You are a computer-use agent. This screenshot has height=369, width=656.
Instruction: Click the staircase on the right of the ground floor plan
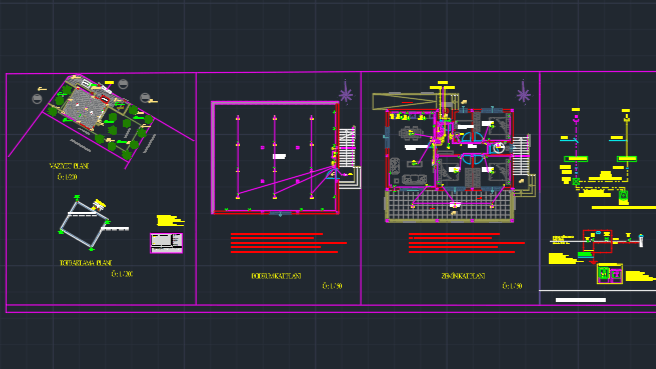point(521,156)
